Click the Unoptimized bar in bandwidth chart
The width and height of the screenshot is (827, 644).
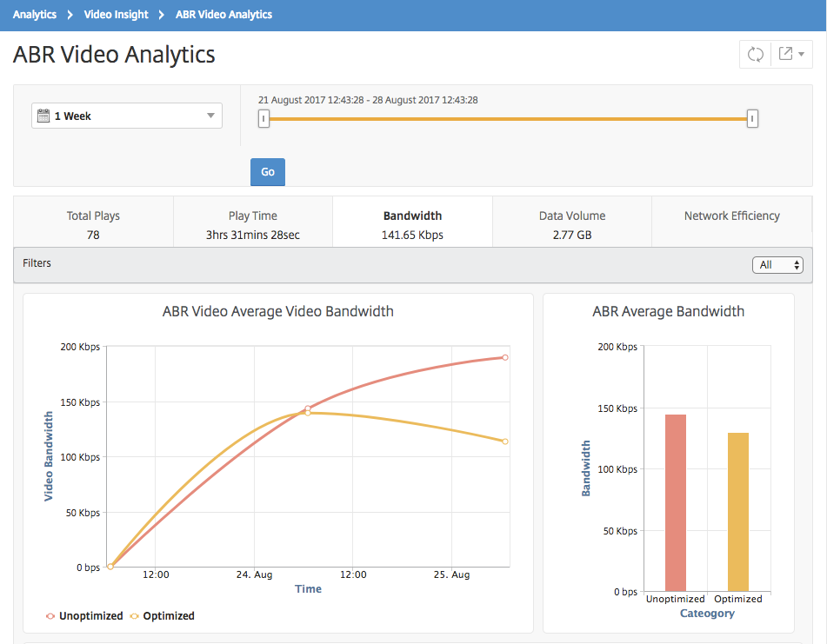click(676, 502)
